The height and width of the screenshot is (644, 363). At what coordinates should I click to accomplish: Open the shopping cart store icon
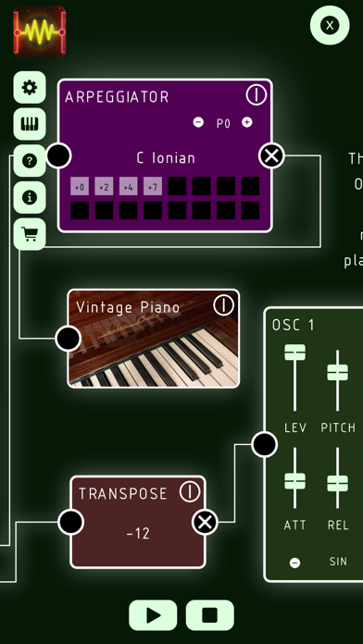[30, 234]
